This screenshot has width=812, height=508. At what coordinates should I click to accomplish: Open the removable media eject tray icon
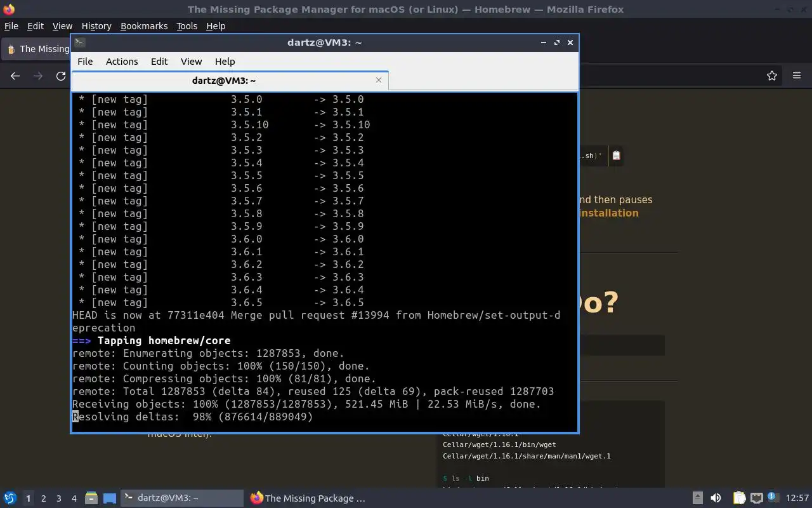click(697, 498)
